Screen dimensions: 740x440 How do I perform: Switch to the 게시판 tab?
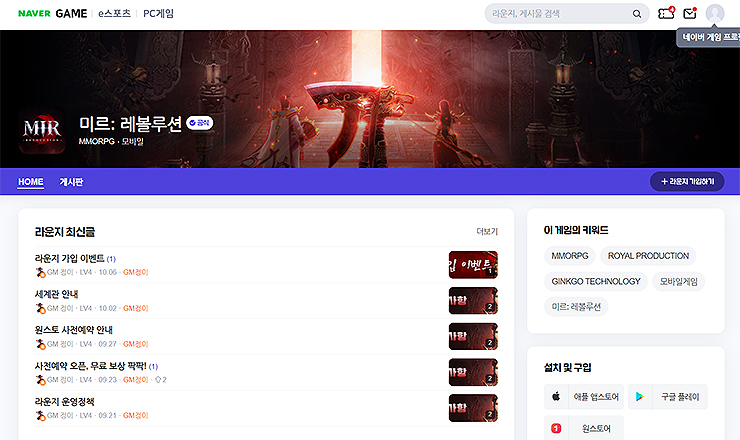(x=71, y=182)
